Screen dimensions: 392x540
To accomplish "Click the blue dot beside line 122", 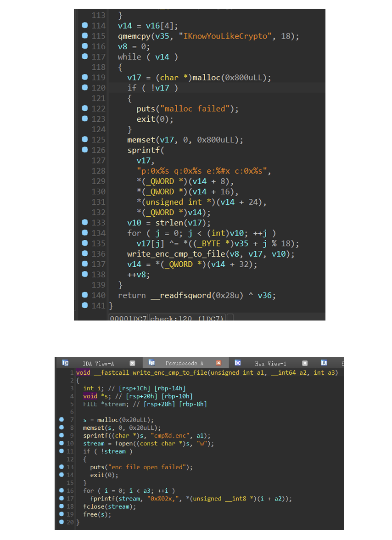I will pos(84,108).
